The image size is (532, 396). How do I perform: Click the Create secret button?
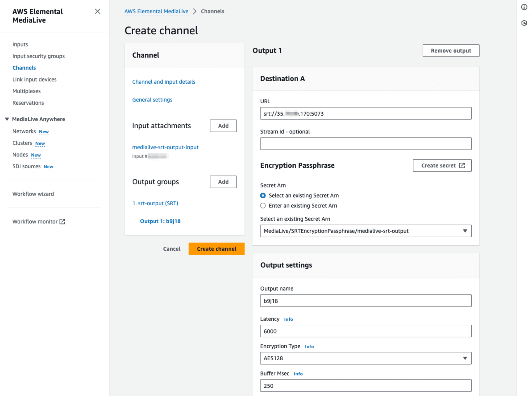click(x=442, y=166)
